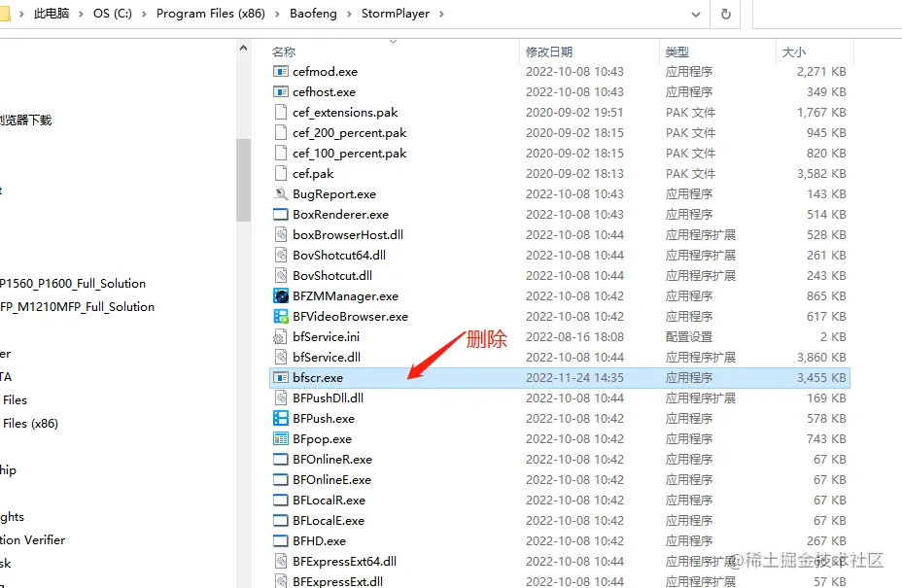Viewport: 902px width, 588px height.
Task: Select P1560_P1600_Full_Solution in navigation pane
Action: pos(73,283)
